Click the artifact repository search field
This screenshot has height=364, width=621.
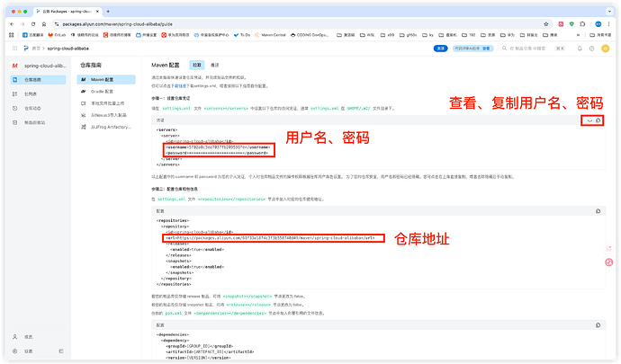[x=527, y=49]
